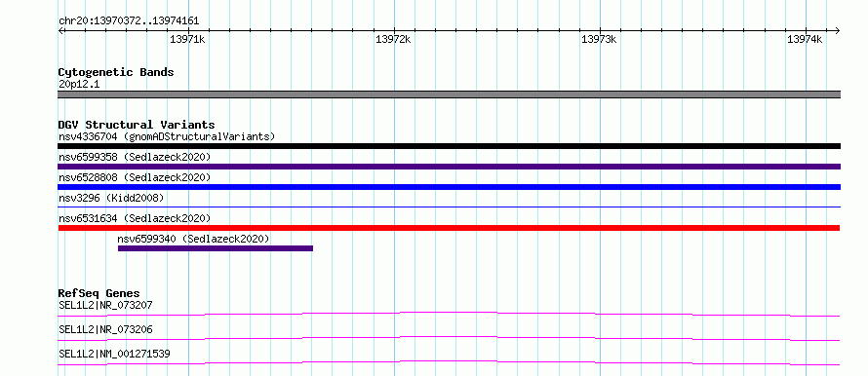Click the SEL1L2|NR_073206 gene label
Screen dimensions: 868x376
pyautogui.click(x=105, y=329)
